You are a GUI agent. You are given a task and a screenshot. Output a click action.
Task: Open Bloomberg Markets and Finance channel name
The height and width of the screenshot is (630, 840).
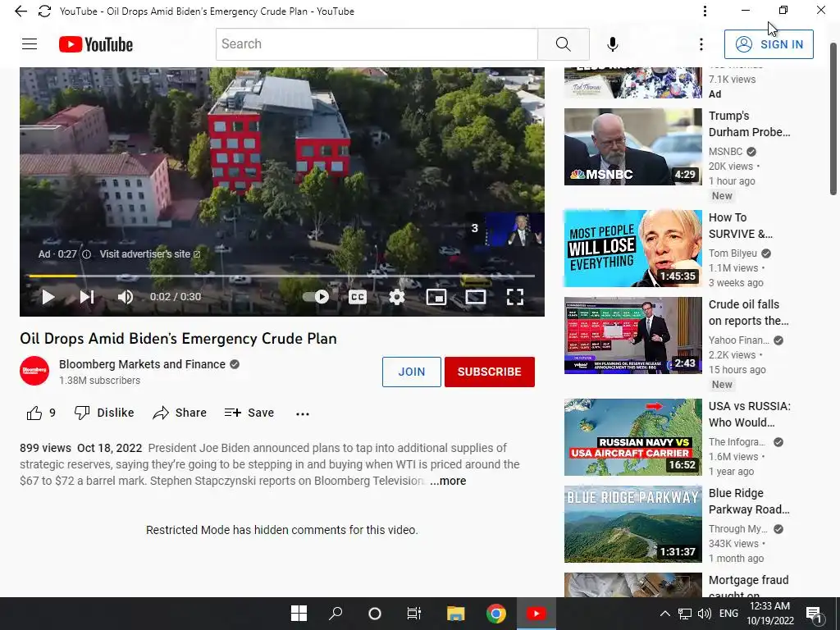click(x=142, y=364)
